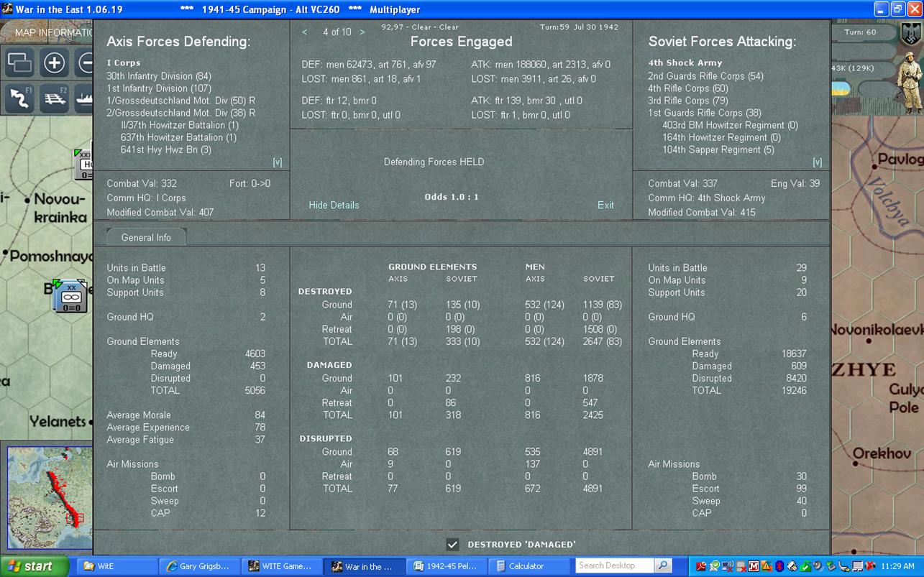The width and height of the screenshot is (924, 577).
Task: Go to next battle with right arrow
Action: point(362,32)
